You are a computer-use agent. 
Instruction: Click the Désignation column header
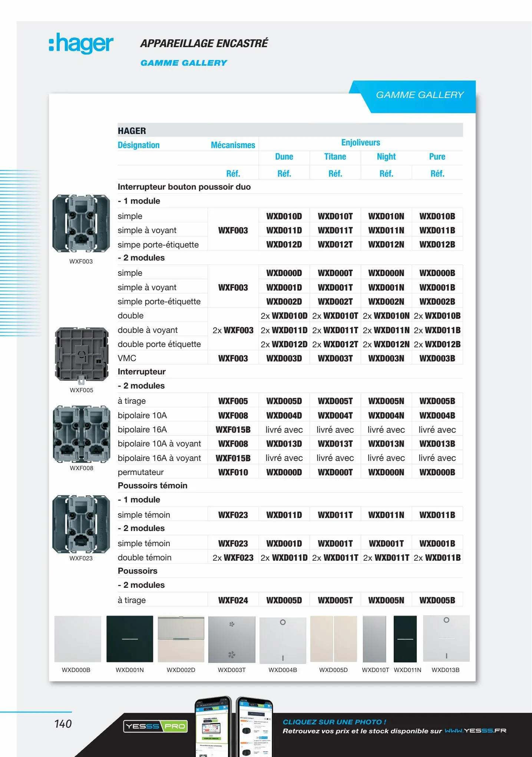[139, 145]
